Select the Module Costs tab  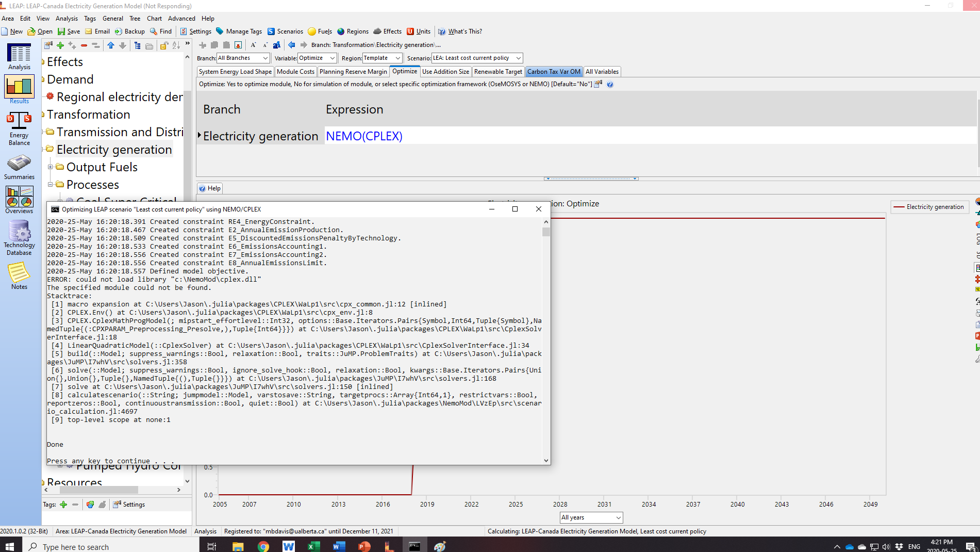[x=295, y=72]
